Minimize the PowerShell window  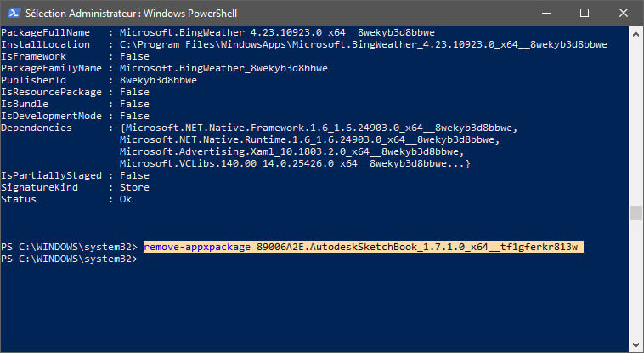pyautogui.click(x=546, y=13)
